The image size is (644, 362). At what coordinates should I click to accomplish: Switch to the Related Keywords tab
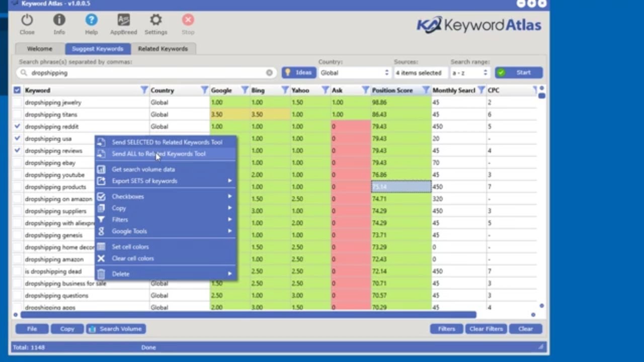tap(163, 49)
